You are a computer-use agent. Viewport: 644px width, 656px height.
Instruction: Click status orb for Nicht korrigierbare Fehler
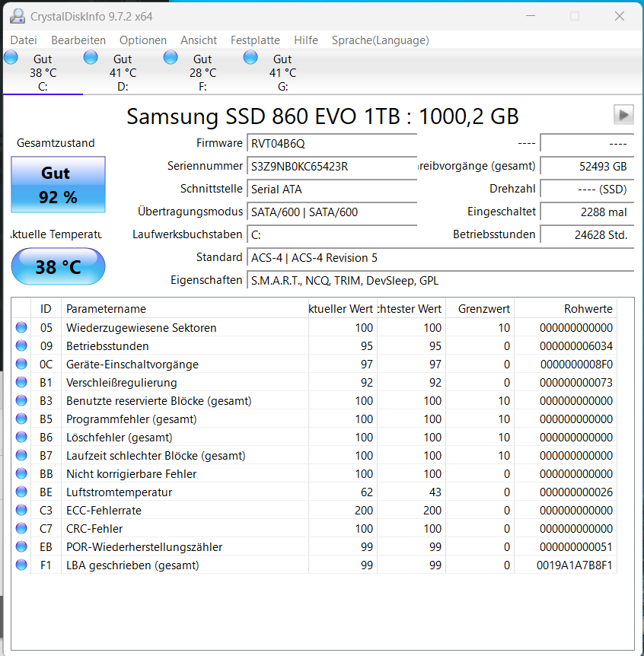(x=21, y=473)
